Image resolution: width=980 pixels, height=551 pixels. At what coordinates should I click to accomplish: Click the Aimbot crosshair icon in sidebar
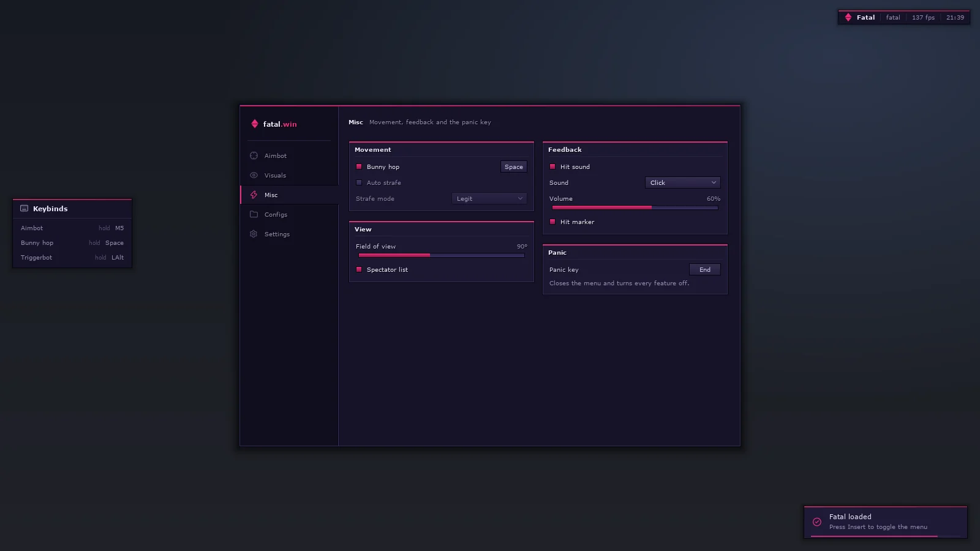point(254,156)
